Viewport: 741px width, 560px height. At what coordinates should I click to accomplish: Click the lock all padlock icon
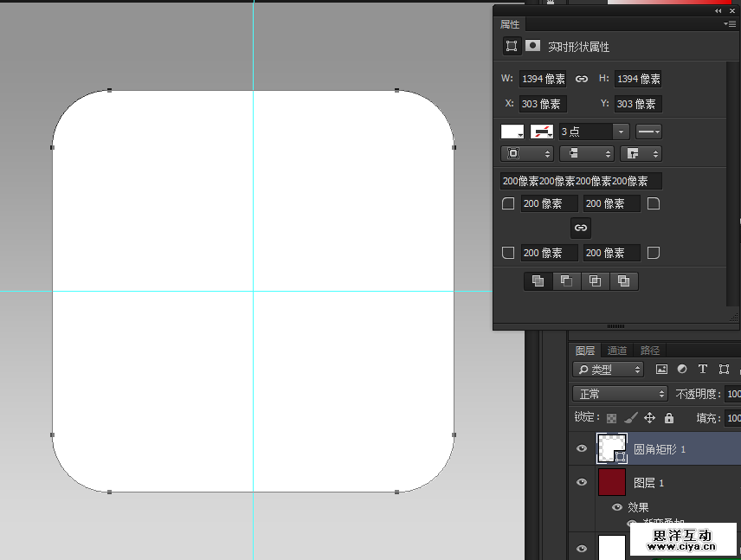[x=668, y=418]
